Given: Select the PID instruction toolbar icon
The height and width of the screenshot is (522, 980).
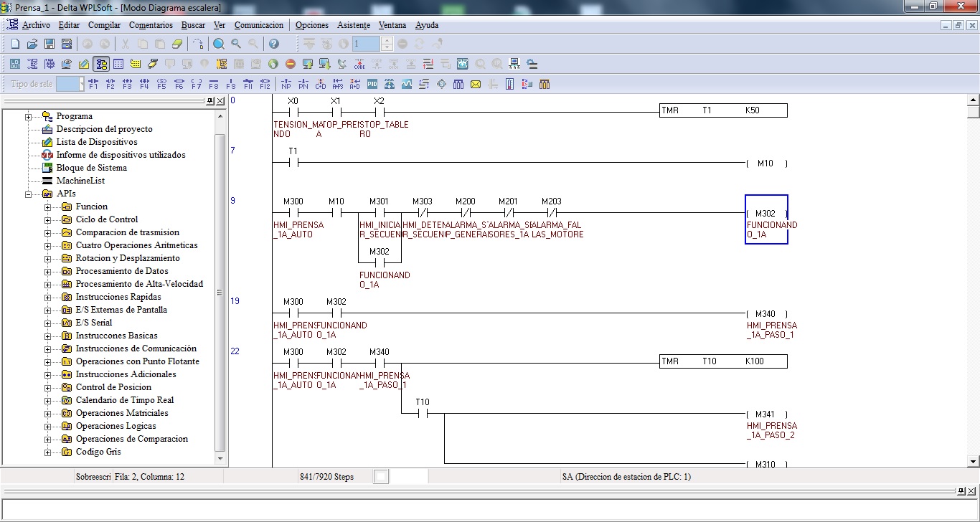Looking at the screenshot, I should point(372,84).
